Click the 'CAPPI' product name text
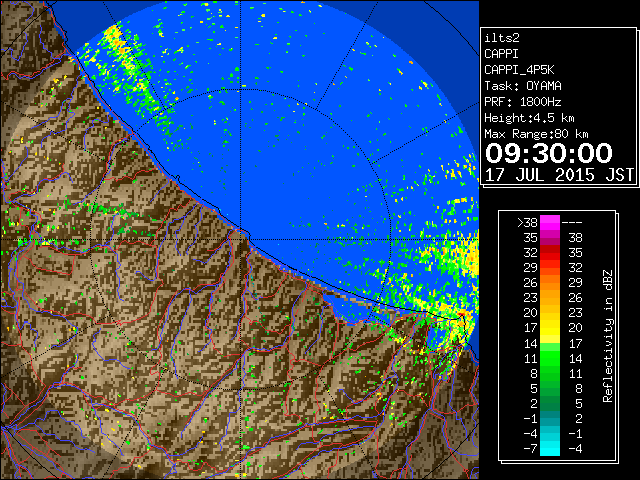Image resolution: width=640 pixels, height=480 pixels. click(501, 54)
